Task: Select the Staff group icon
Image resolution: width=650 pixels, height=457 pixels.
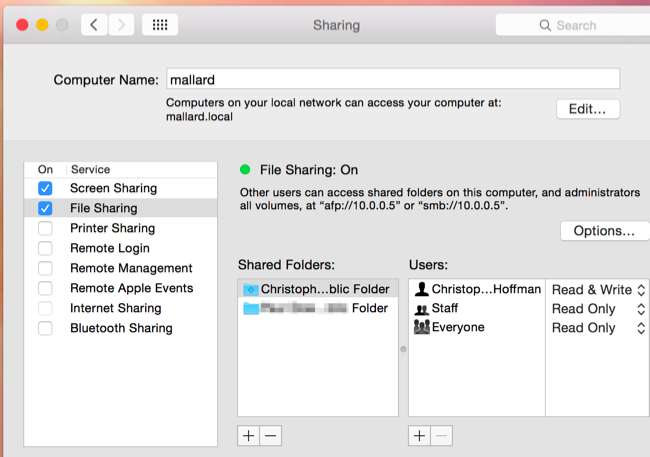Action: pos(421,309)
